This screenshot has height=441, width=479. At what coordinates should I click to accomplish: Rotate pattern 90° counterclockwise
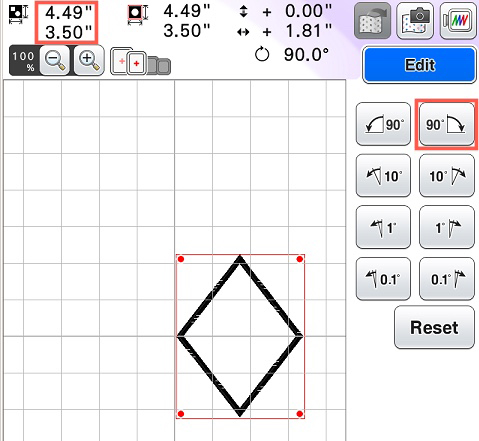pyautogui.click(x=383, y=124)
